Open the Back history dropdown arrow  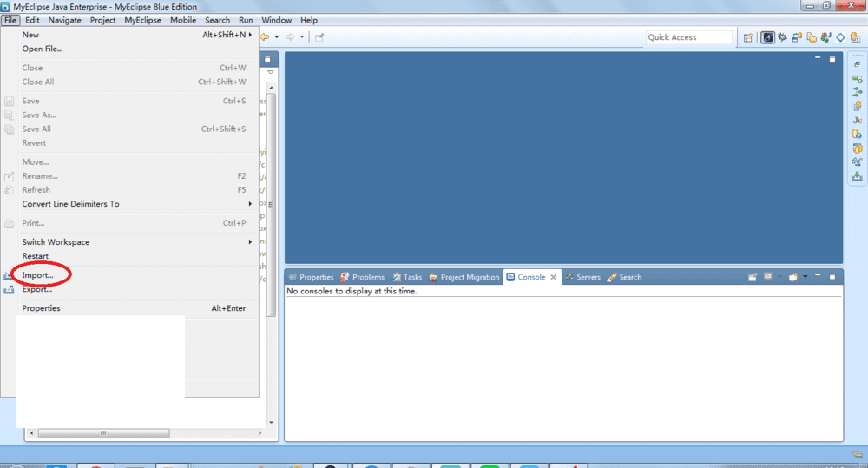(x=276, y=37)
